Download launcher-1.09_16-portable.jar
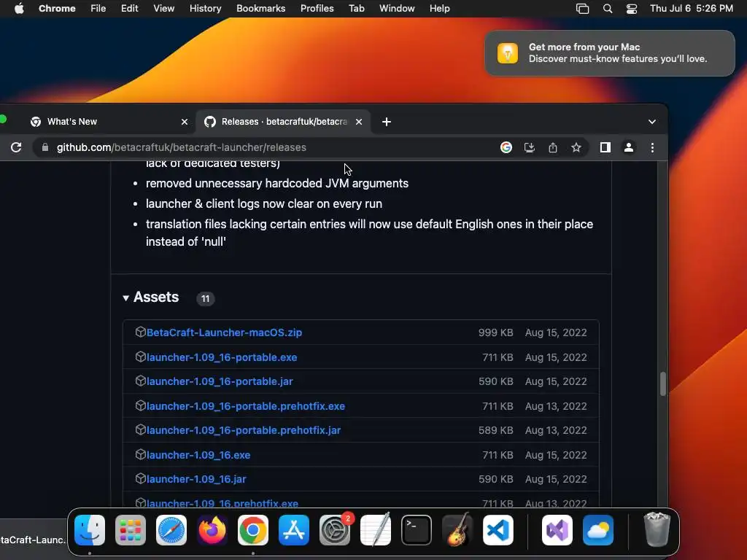This screenshot has width=747, height=560. [x=220, y=381]
